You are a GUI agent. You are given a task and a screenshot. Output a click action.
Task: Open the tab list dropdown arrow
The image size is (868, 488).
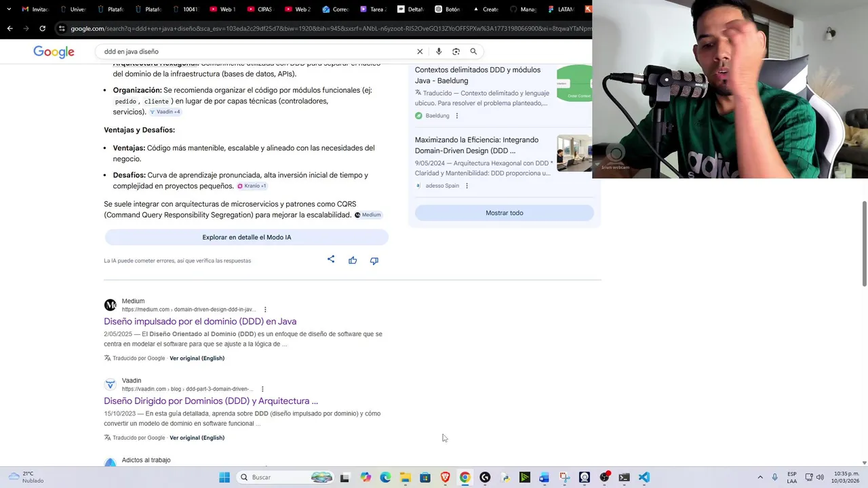tap(10, 9)
